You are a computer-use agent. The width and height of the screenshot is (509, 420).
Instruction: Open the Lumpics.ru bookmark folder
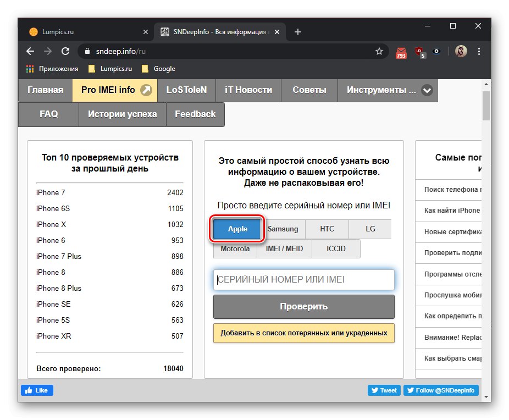tap(110, 69)
